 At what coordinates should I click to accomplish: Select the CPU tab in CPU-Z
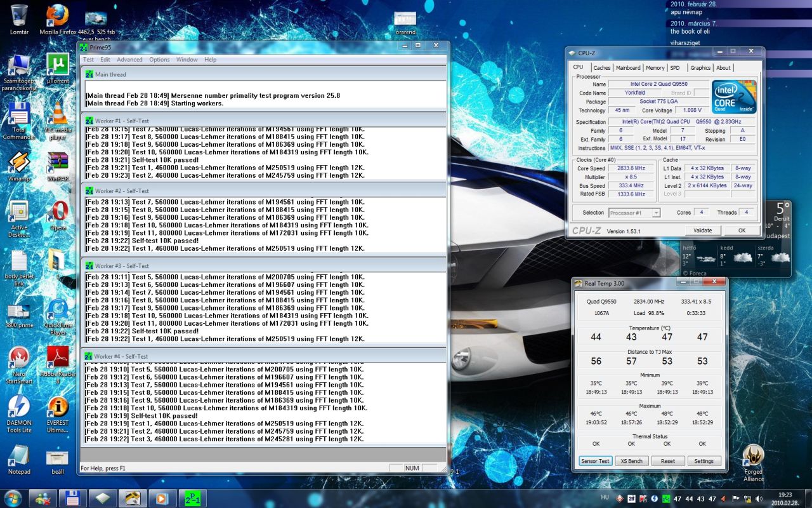[578, 67]
